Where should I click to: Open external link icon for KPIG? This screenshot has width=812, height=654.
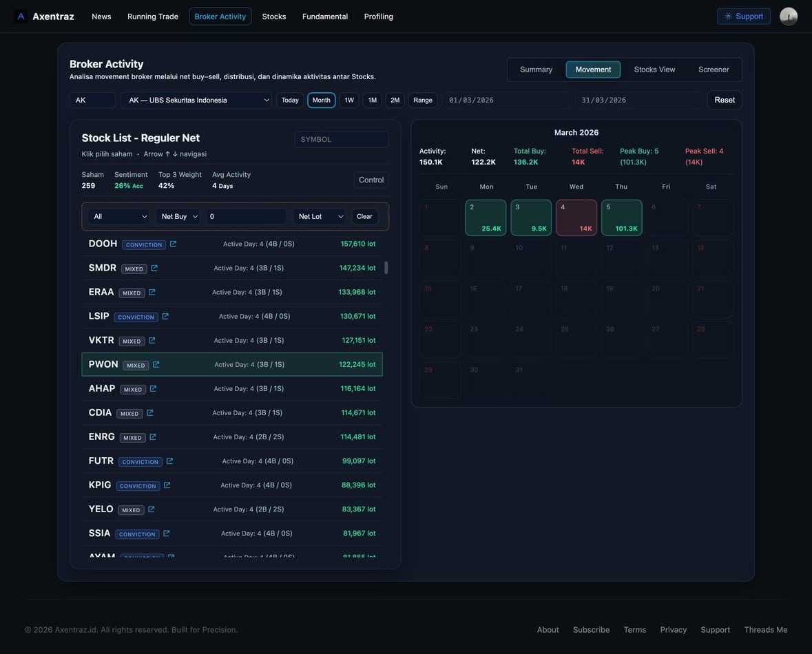167,485
